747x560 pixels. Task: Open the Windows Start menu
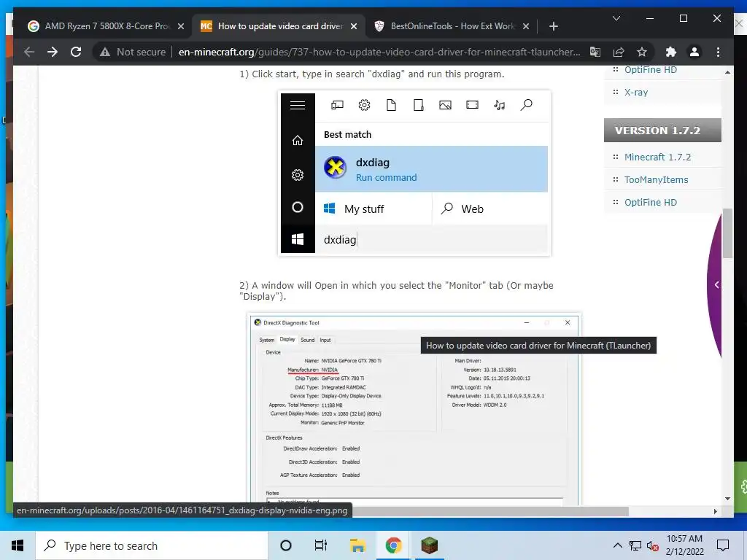pyautogui.click(x=18, y=545)
